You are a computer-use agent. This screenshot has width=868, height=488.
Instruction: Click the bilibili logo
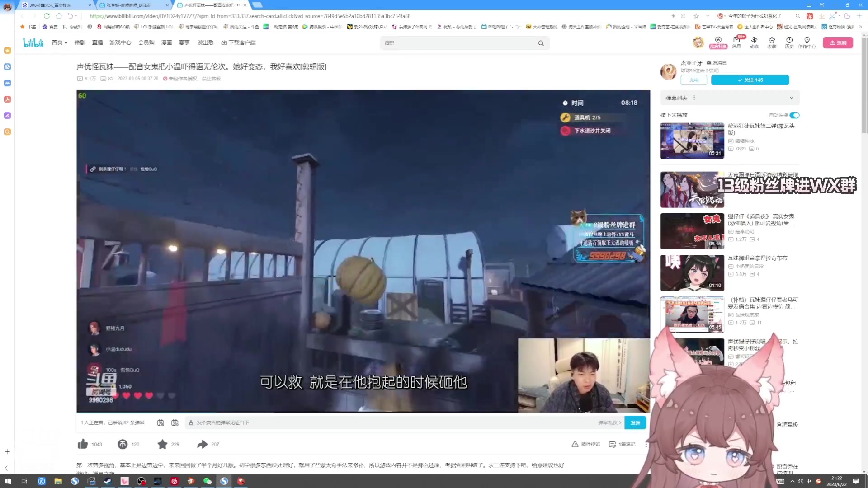coord(33,43)
